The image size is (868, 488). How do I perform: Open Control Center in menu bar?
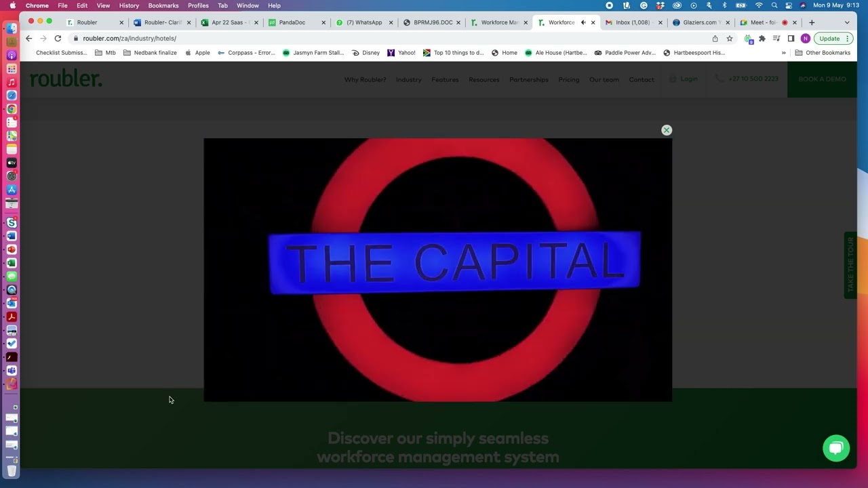click(x=789, y=5)
